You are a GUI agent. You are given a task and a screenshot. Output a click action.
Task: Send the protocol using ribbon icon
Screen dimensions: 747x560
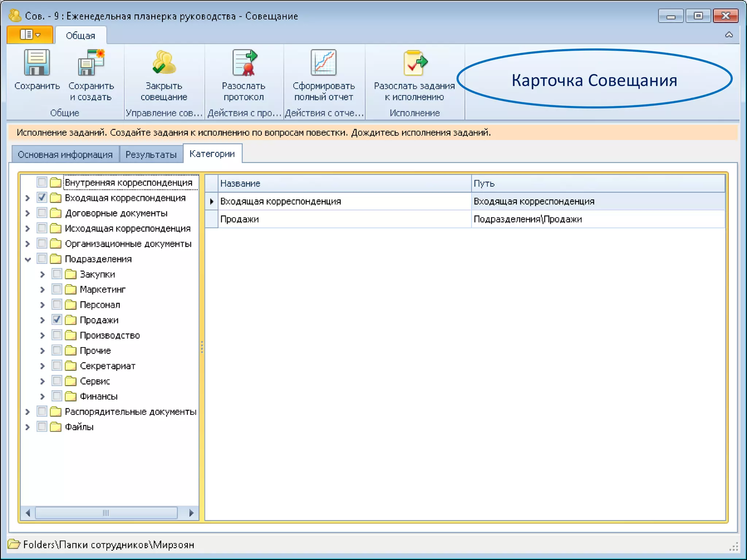click(244, 63)
